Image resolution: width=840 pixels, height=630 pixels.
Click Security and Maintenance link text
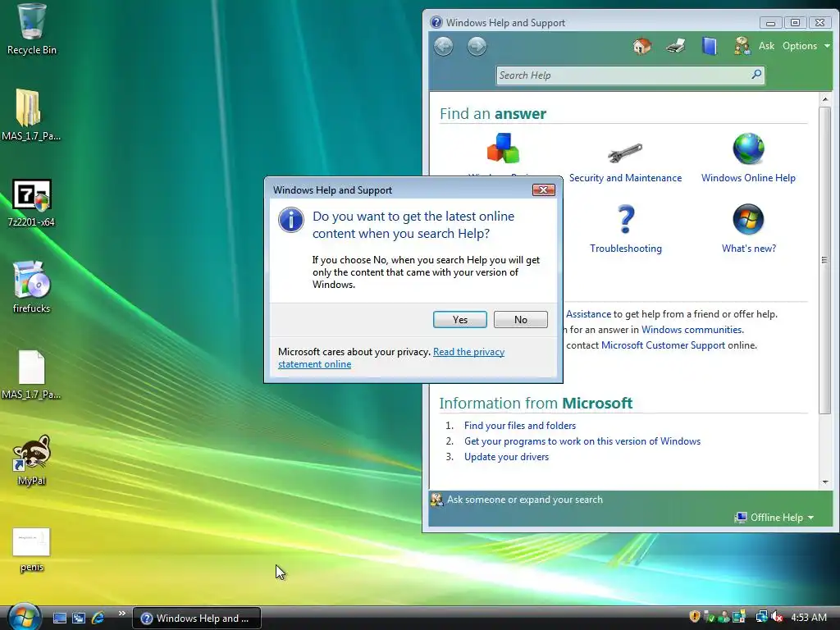pyautogui.click(x=625, y=178)
